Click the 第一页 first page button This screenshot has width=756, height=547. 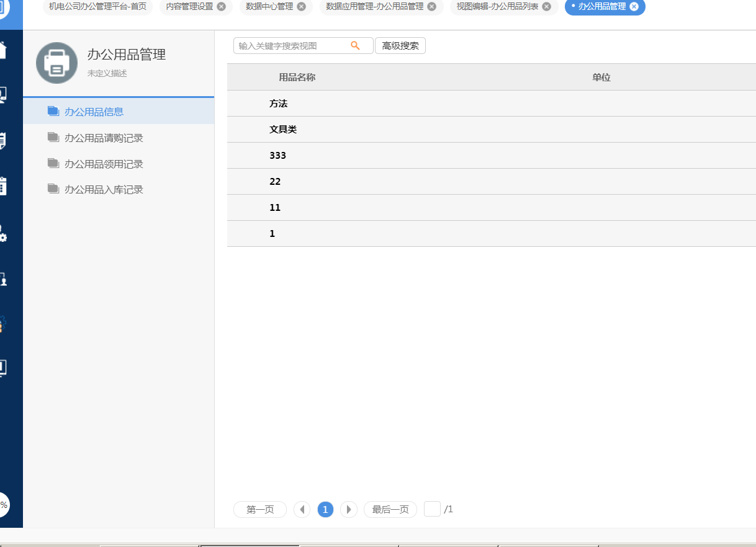tap(259, 509)
